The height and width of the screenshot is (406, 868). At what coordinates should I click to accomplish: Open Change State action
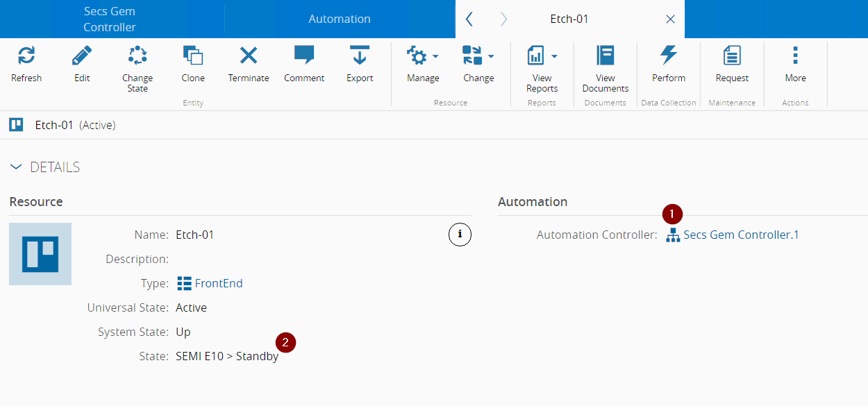click(137, 56)
